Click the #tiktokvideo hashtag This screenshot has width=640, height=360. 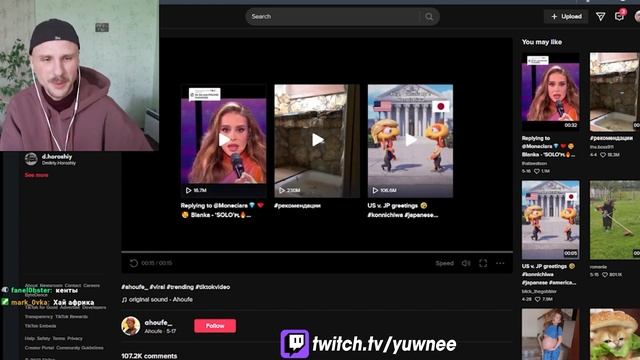[x=213, y=287]
